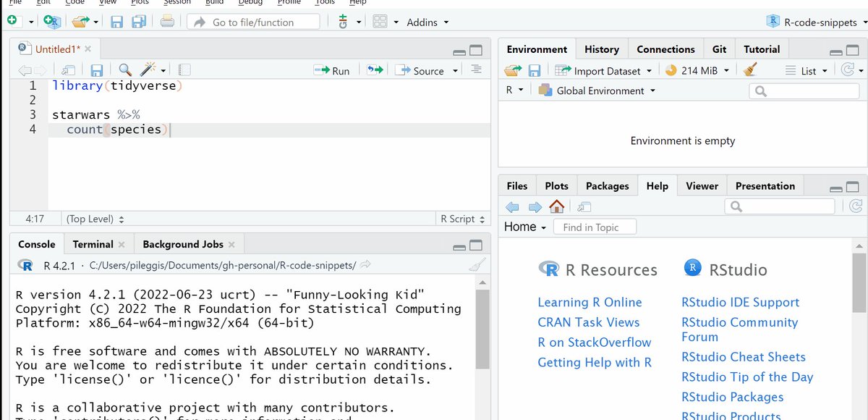Close the Terminal tab

pos(122,245)
